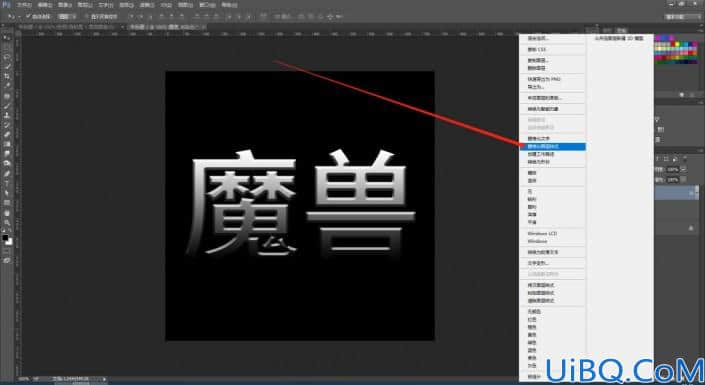The width and height of the screenshot is (705, 385).
Task: Select the Blur tool
Action: [7, 153]
